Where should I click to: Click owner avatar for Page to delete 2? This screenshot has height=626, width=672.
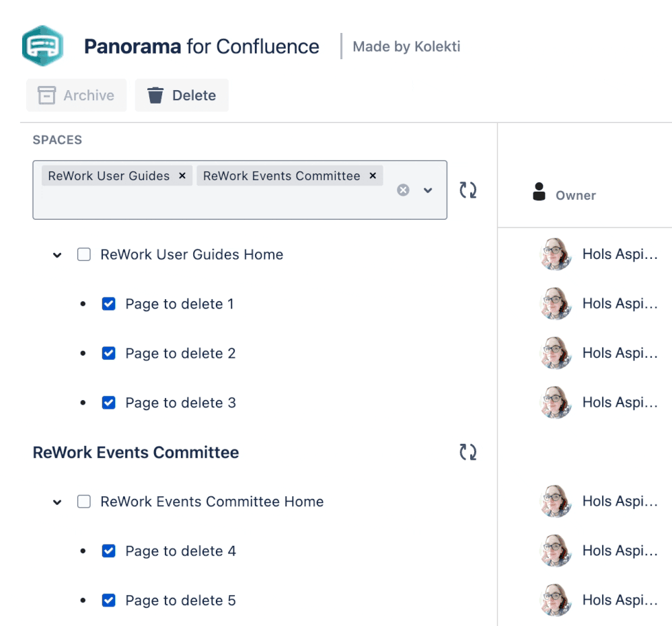click(x=556, y=353)
